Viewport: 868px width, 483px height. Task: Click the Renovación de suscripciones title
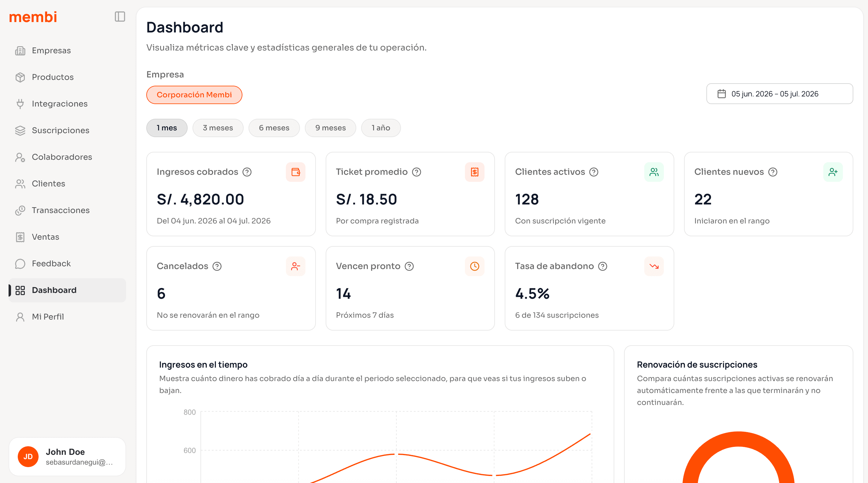coord(697,365)
